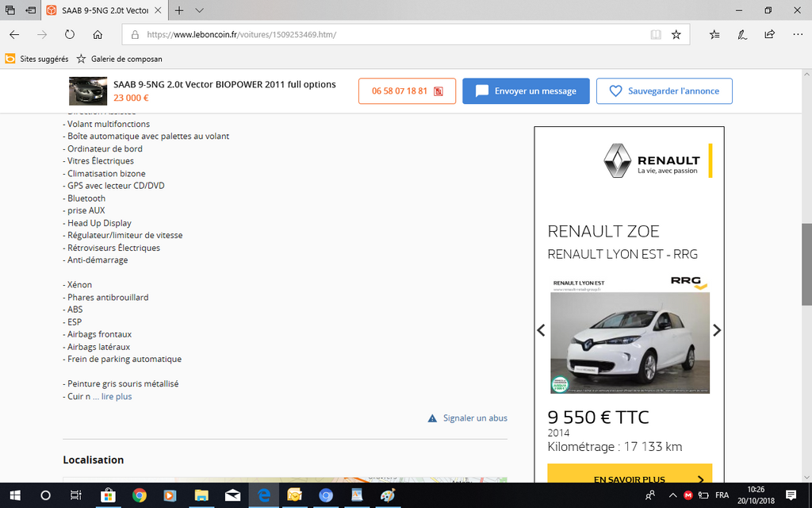This screenshot has width=812, height=508.
Task: Open Mail app from taskbar
Action: [232, 495]
